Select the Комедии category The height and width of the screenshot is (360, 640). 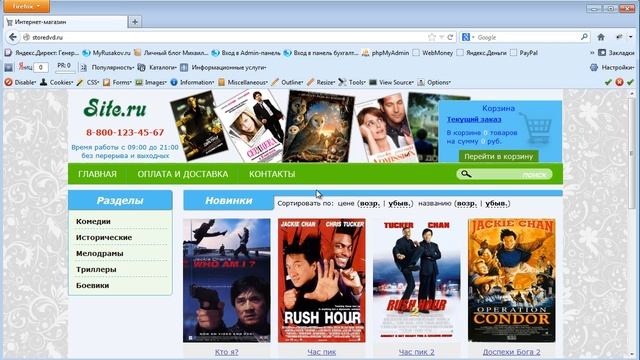point(93,221)
